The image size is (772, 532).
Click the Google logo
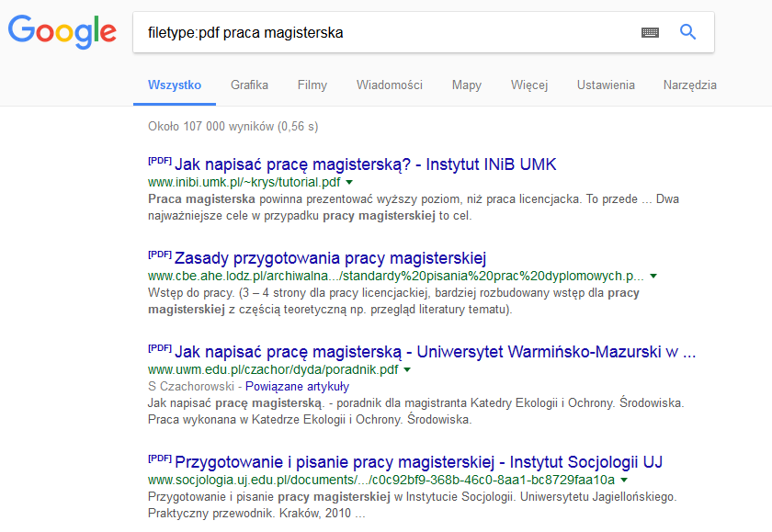coord(62,32)
